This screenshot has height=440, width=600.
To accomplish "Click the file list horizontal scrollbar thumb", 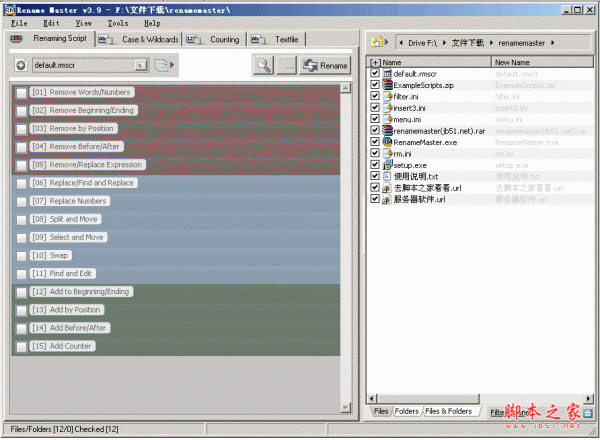I will (428, 398).
